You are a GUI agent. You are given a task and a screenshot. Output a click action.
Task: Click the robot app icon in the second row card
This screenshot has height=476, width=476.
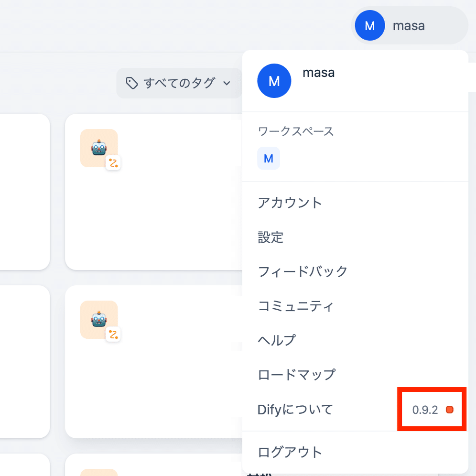click(x=99, y=319)
